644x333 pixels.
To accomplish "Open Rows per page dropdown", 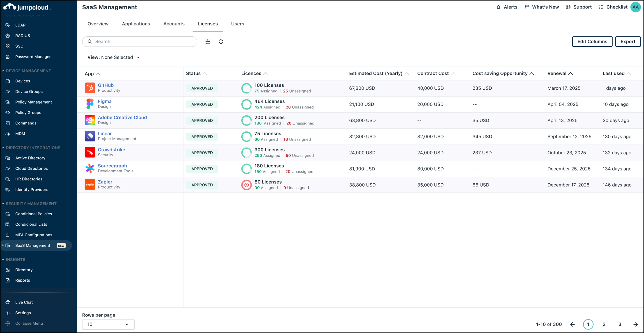I will [108, 324].
